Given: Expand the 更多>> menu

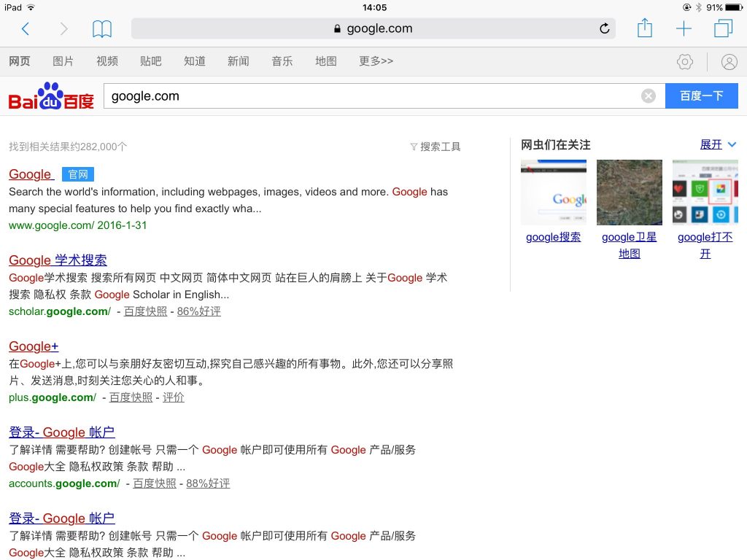Looking at the screenshot, I should point(376,61).
